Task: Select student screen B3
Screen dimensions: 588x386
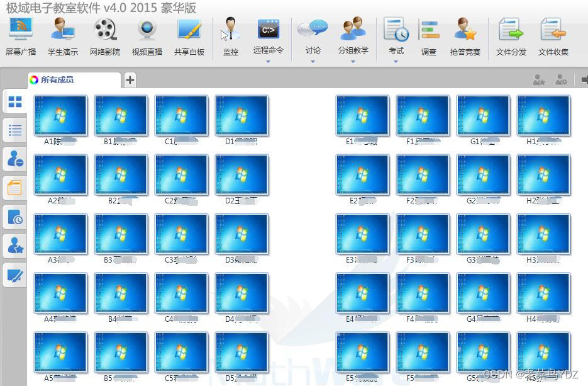Action: pos(121,234)
